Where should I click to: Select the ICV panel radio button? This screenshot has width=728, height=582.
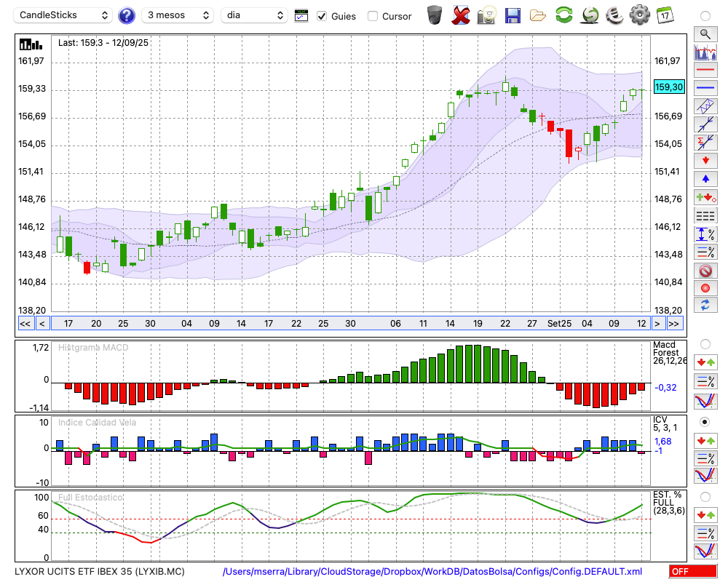coord(705,422)
